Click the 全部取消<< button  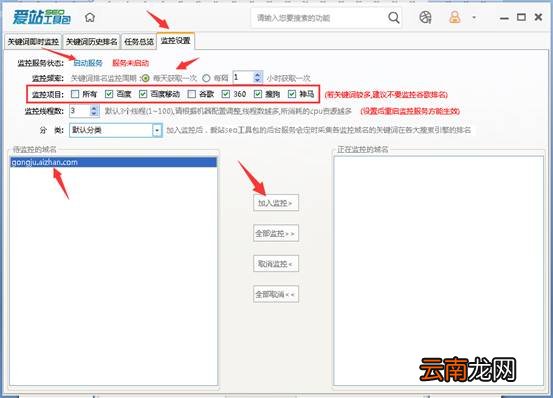[x=276, y=294]
